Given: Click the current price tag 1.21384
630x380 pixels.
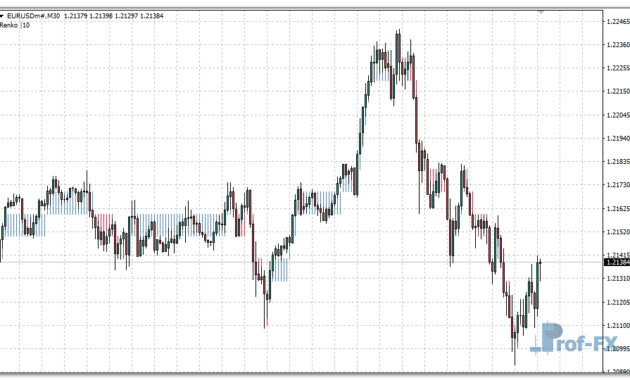Looking at the screenshot, I should coord(618,262).
